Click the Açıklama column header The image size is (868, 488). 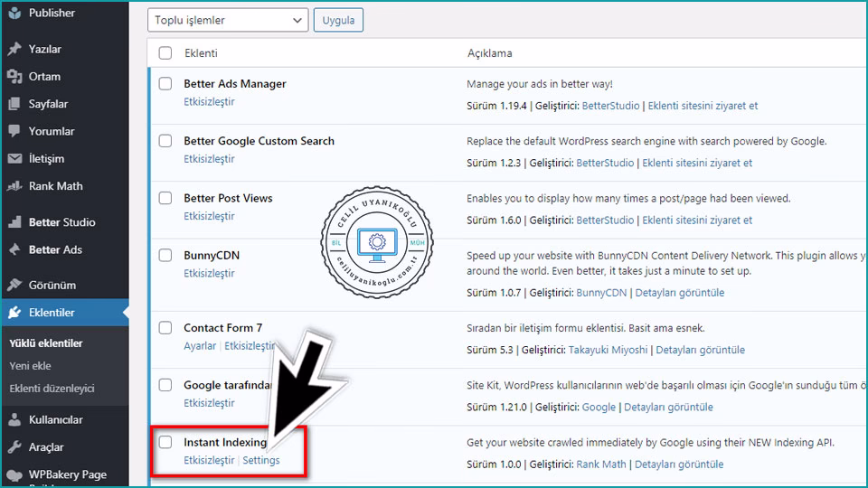tap(490, 53)
